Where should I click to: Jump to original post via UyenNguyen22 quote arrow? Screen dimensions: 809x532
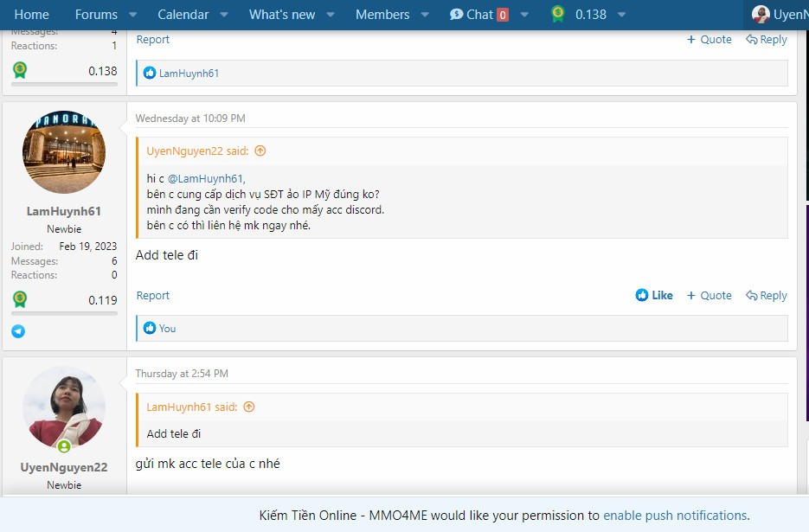[260, 151]
